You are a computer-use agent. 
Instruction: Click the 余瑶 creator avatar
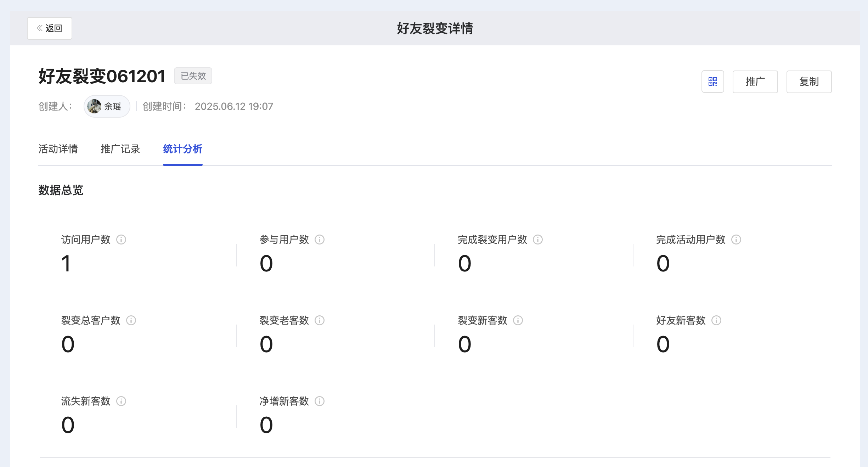94,106
